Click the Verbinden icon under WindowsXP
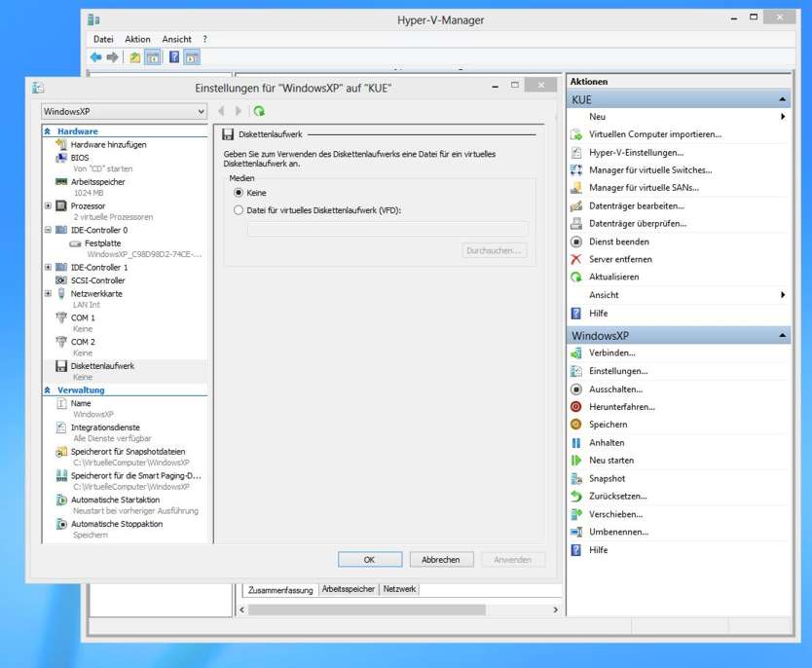The height and width of the screenshot is (668, 812). 575,353
